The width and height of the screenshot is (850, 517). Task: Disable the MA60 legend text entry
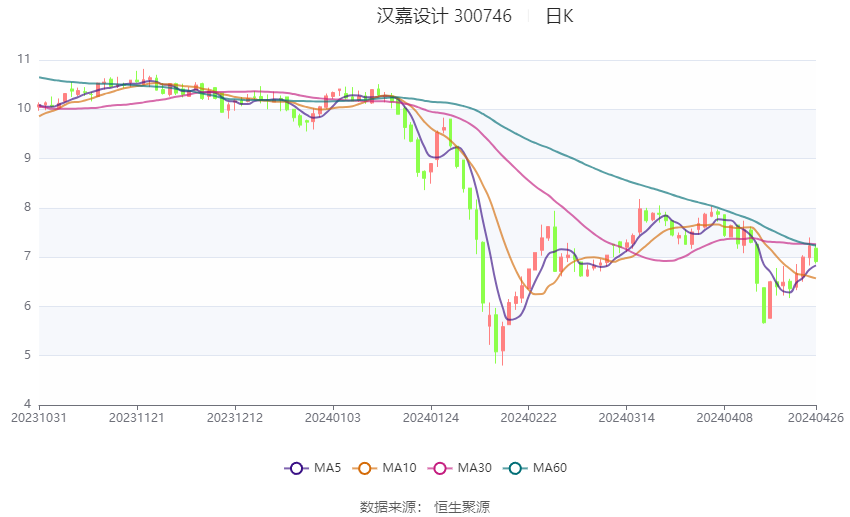click(550, 468)
